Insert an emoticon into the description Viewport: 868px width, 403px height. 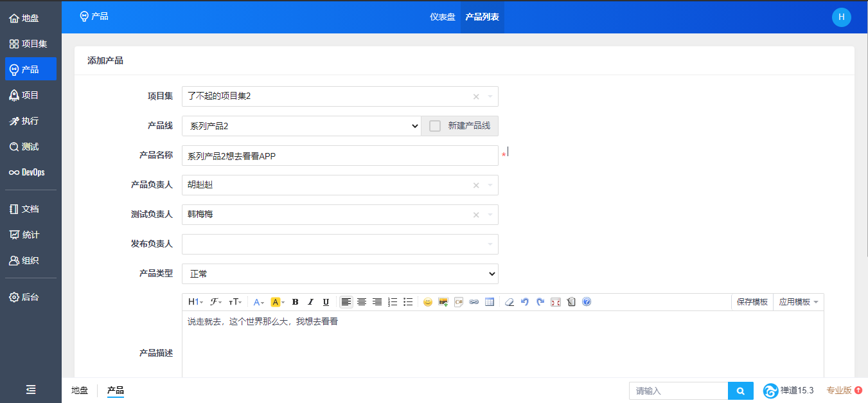[427, 302]
